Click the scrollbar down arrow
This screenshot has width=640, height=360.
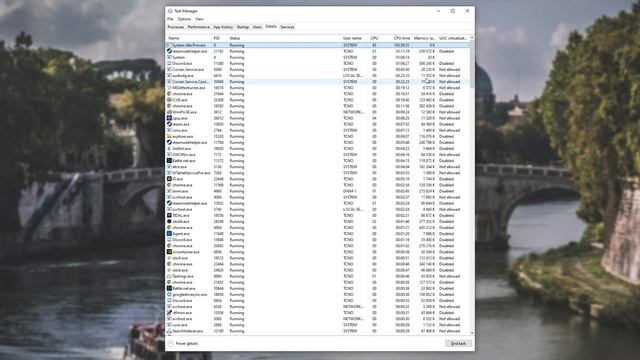[472, 333]
